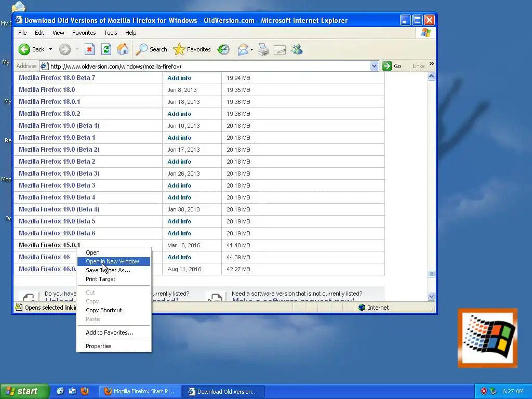Click the scrollbar up arrow
The height and width of the screenshot is (399, 532).
coord(431,76)
